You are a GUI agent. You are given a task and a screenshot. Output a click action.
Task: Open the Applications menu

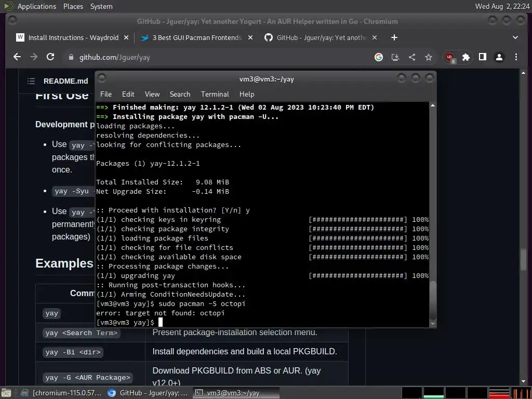37,6
